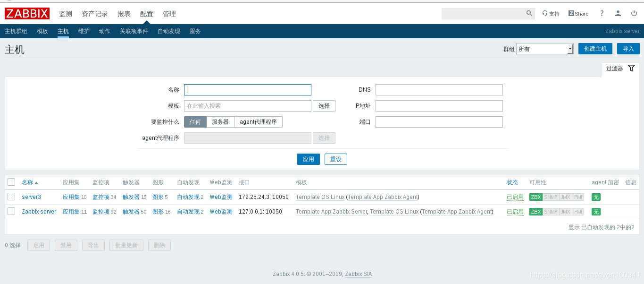Check the server3 row checkbox
This screenshot has height=284, width=644.
[x=11, y=197]
